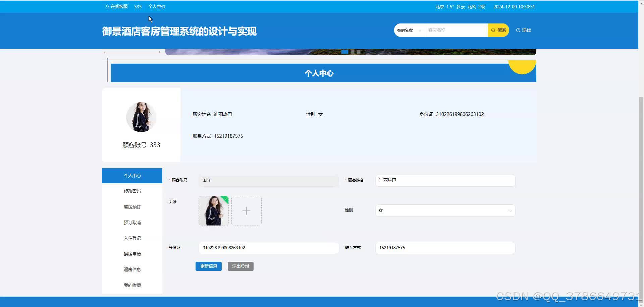
Task: Select third carousel indicator dot
Action: (x=359, y=52)
